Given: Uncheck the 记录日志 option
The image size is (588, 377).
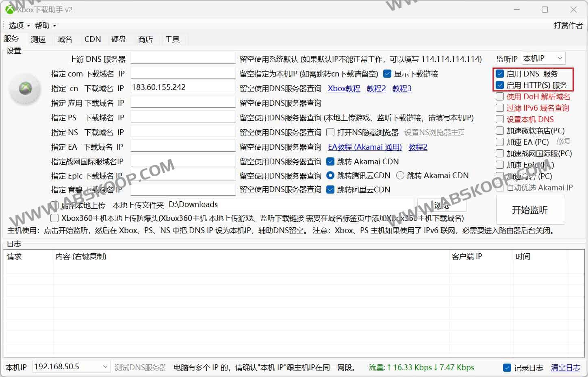Looking at the screenshot, I should tap(507, 367).
